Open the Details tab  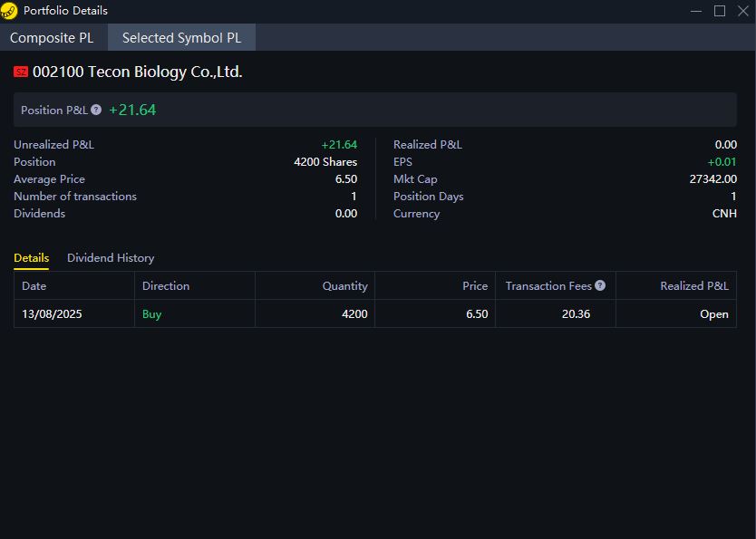[x=32, y=258]
